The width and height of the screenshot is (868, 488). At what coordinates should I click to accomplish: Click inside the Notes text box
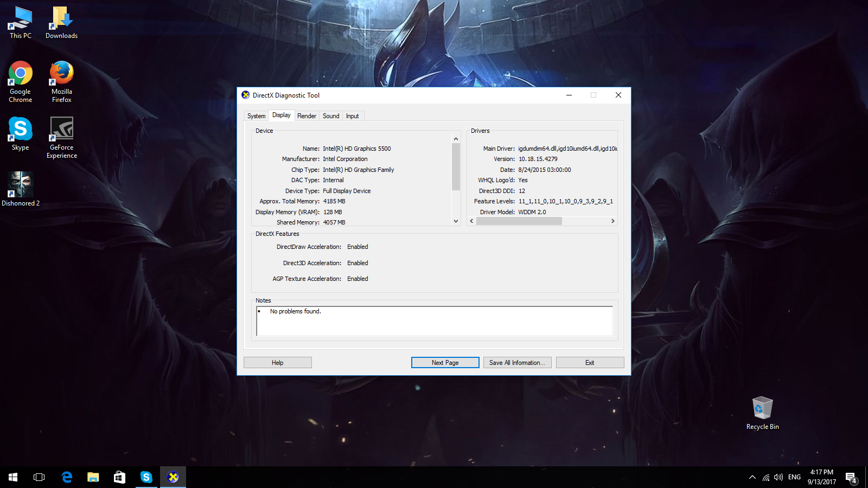[435, 321]
